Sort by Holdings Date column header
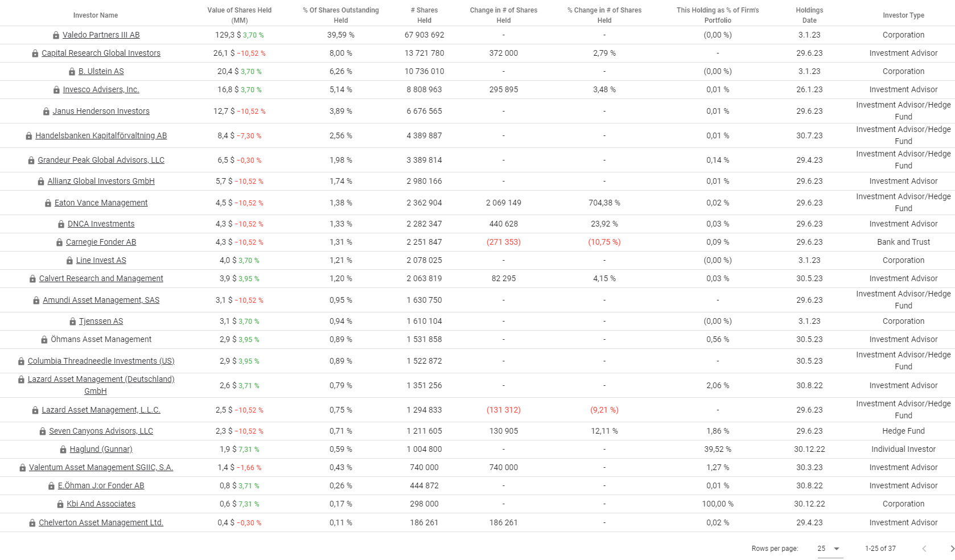Viewport: 955px width, 560px height. point(809,15)
